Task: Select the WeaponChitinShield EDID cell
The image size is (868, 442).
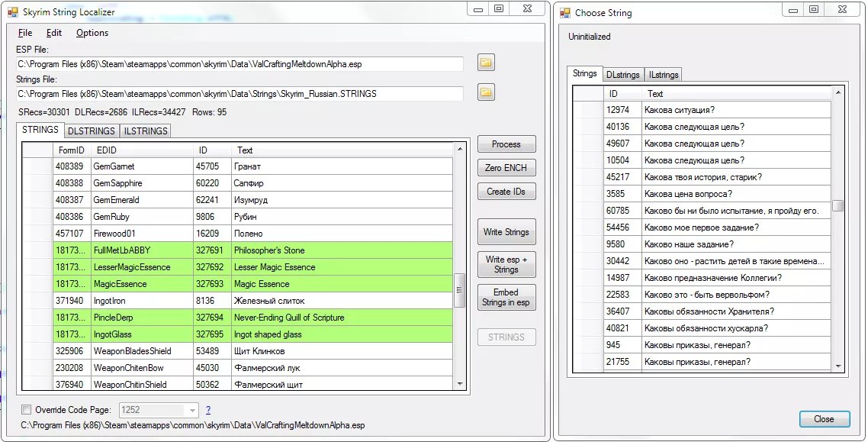Action: (x=143, y=384)
